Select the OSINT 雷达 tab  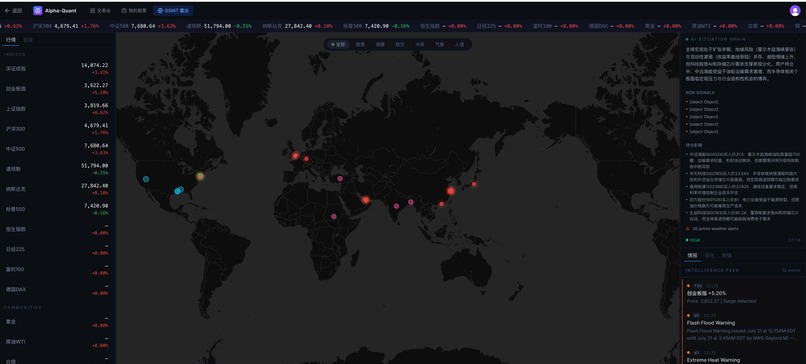point(173,10)
